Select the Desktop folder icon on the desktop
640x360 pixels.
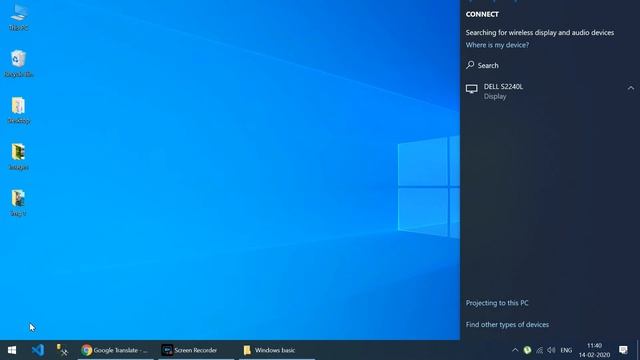(19, 110)
